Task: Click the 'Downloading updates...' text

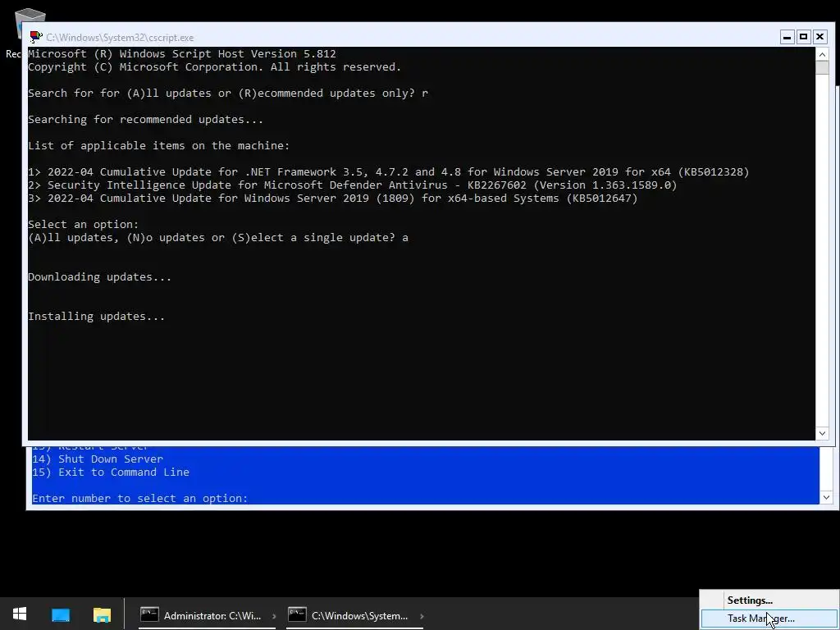Action: [99, 277]
